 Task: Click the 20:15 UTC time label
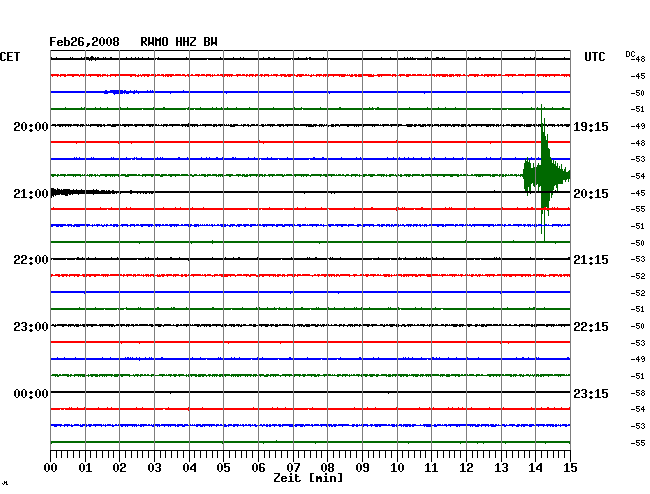591,194
